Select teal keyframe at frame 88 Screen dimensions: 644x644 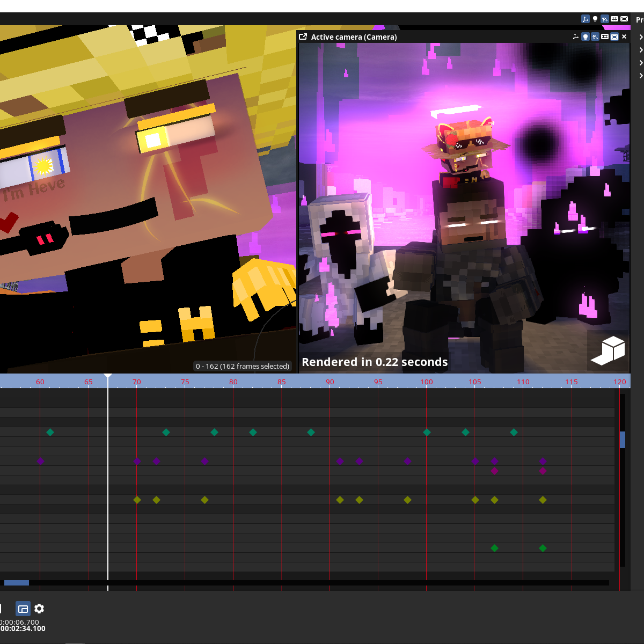click(x=311, y=432)
